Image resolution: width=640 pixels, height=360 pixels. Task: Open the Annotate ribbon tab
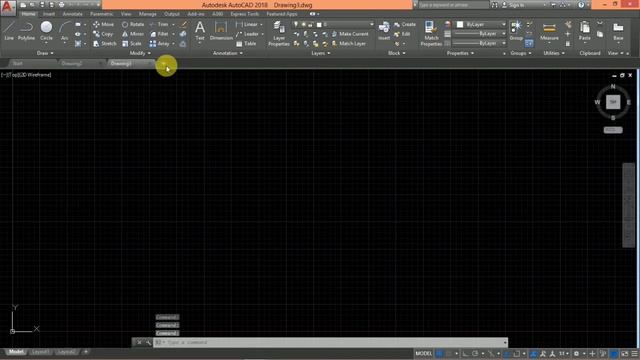tap(72, 14)
